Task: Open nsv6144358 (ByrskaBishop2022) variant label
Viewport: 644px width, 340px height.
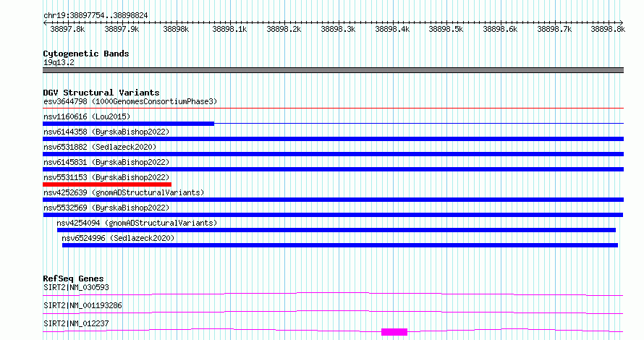Action: coord(106,132)
